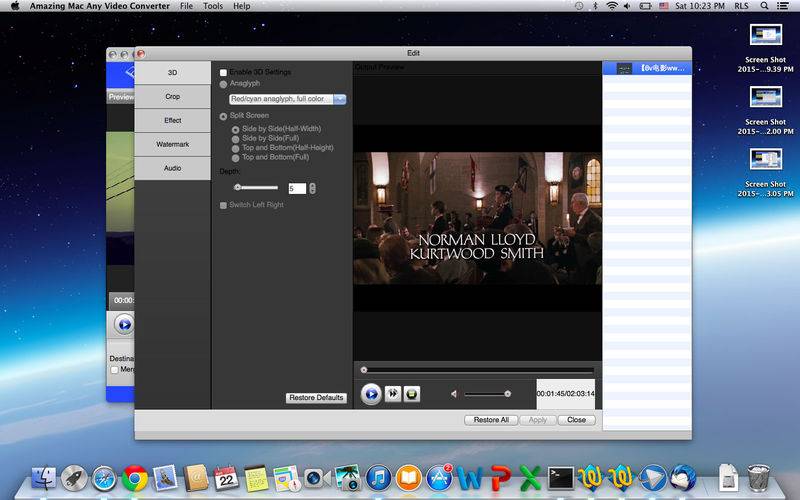Choose Top and Bottom(Full) option

click(235, 158)
